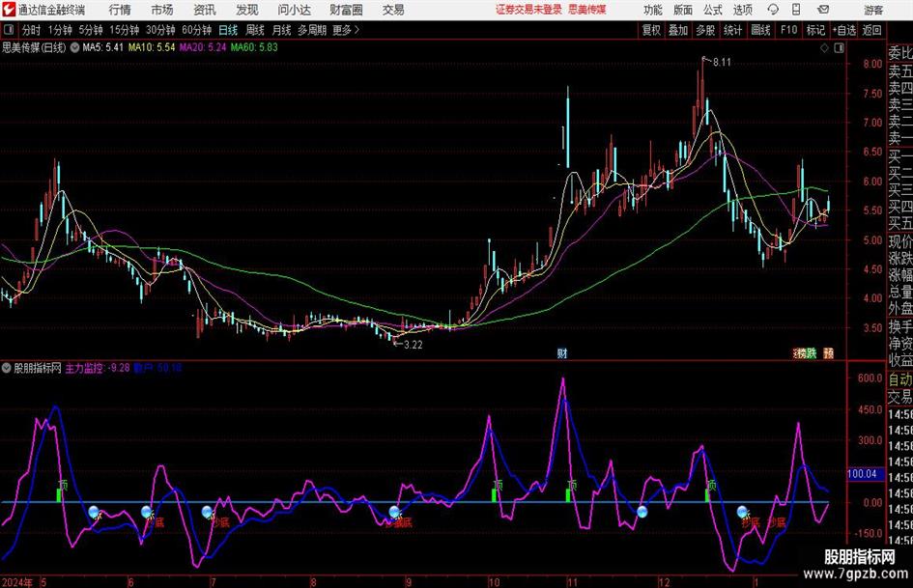
Task: Open the 问小达 menu
Action: pos(294,10)
